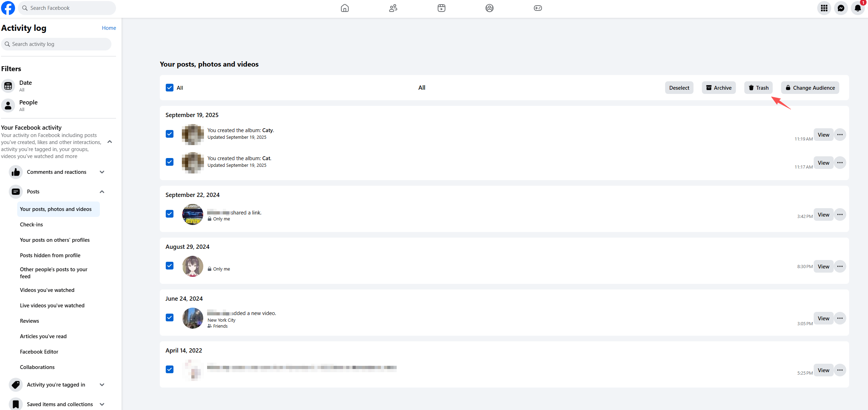Click the Facebook logo icon
Screen dimensions: 868x410
8,8
